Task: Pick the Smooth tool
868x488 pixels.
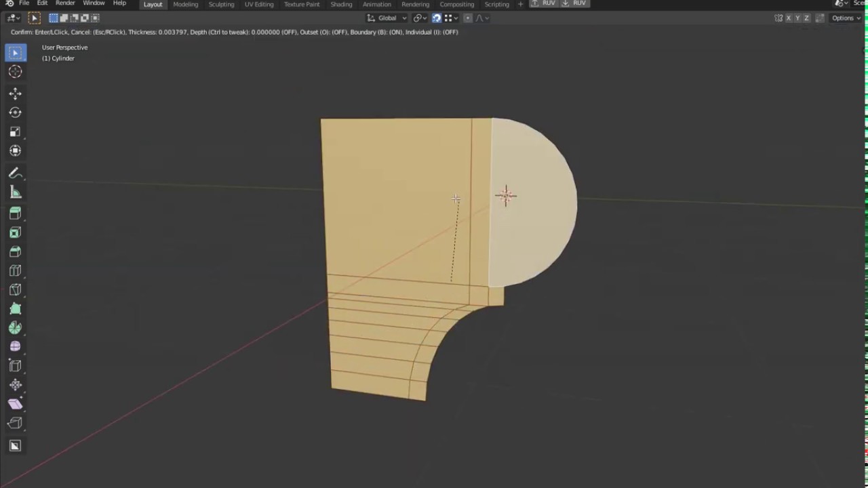Action: (x=15, y=347)
